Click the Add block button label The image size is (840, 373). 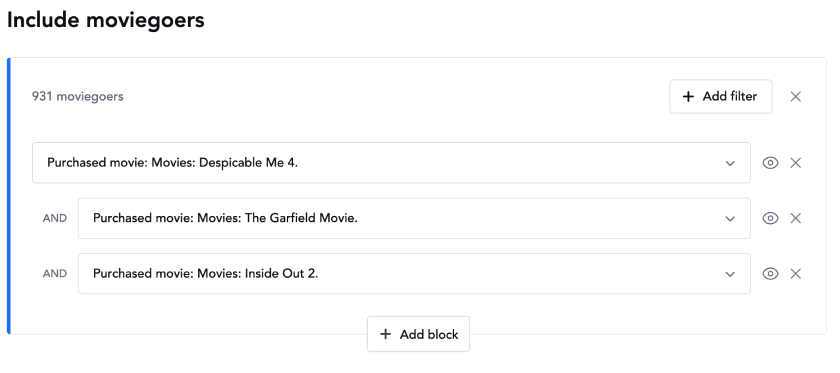[429, 334]
